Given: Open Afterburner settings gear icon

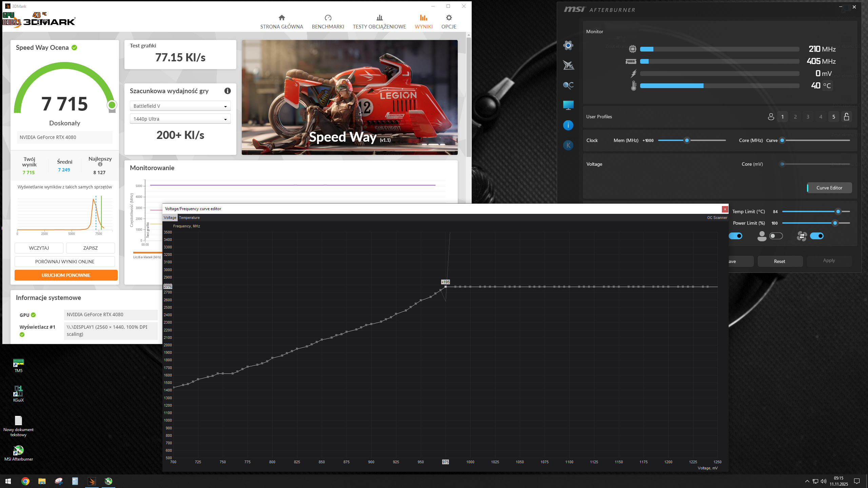Looking at the screenshot, I should tap(568, 45).
